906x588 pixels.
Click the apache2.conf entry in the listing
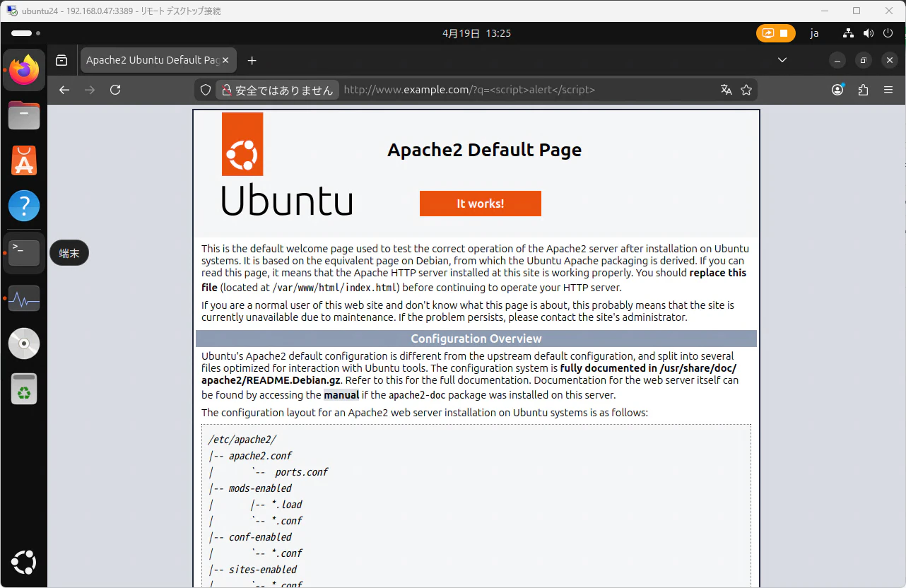click(x=260, y=456)
